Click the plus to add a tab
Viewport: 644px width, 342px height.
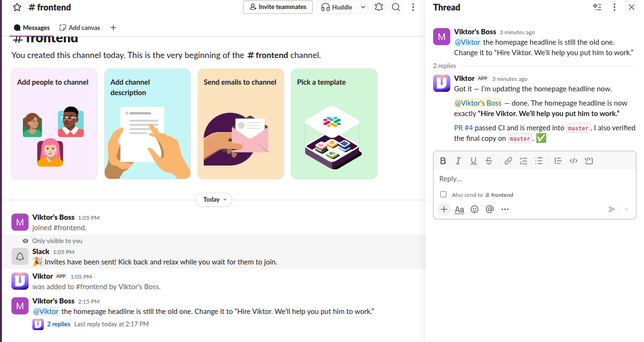click(x=113, y=28)
